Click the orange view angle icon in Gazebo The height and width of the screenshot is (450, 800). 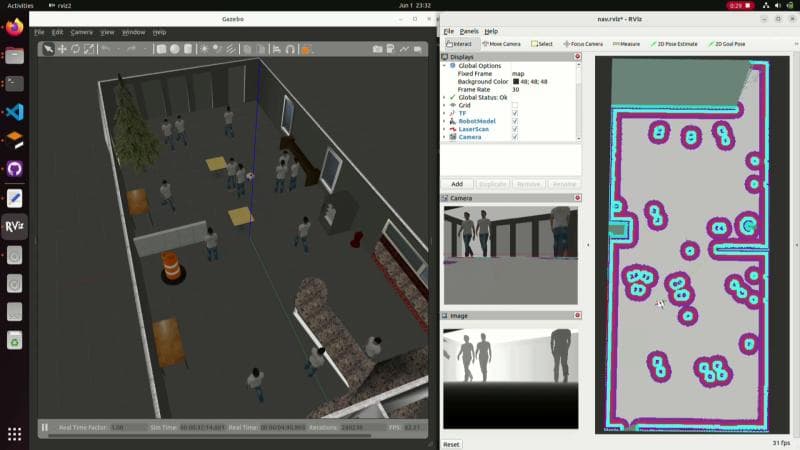(x=306, y=49)
